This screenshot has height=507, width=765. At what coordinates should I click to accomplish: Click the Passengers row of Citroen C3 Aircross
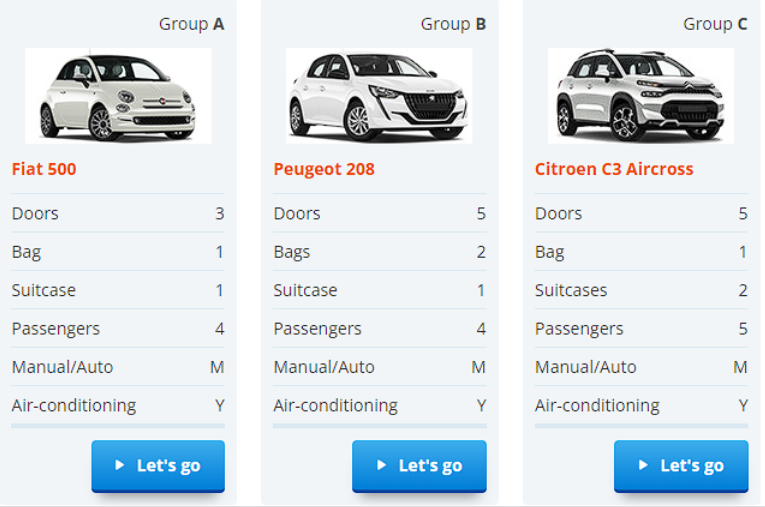(x=641, y=328)
